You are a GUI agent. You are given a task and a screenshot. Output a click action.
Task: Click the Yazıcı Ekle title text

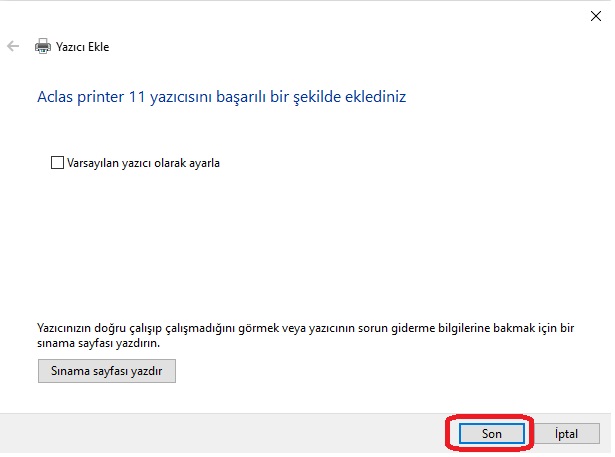[x=84, y=46]
